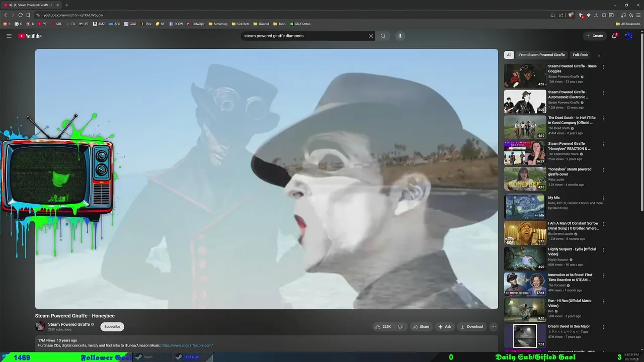Viewport: 644px width, 362px height.
Task: Open the GOG bookmark
Action: [x=130, y=24]
